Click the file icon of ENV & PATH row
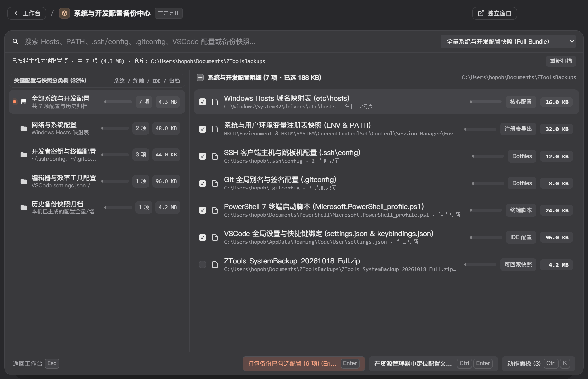Viewport: 588px width, 379px height. 215,129
